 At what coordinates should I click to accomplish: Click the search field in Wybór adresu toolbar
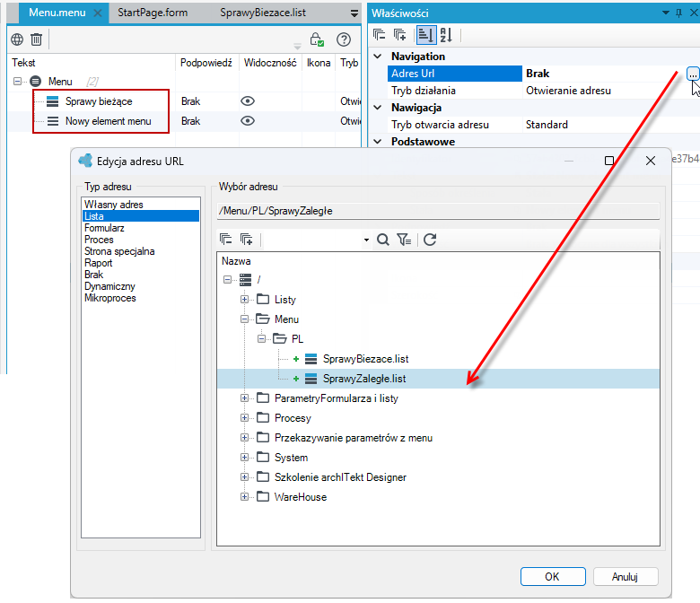[x=312, y=240]
